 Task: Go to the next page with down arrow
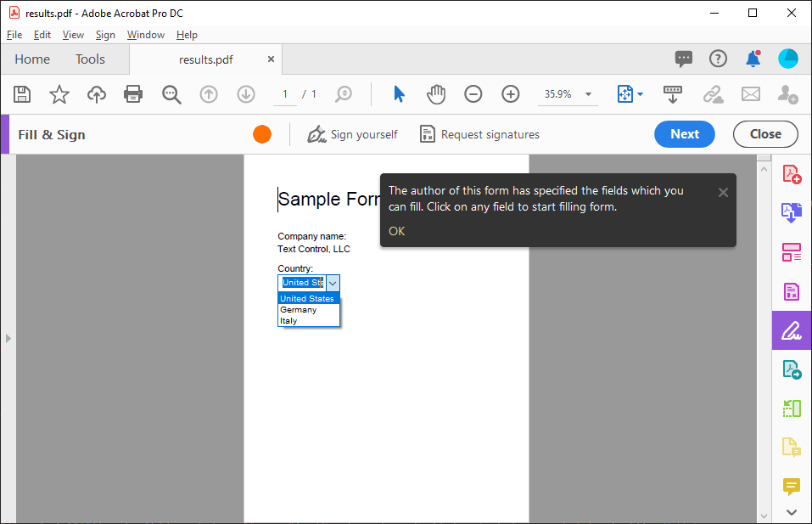point(246,94)
